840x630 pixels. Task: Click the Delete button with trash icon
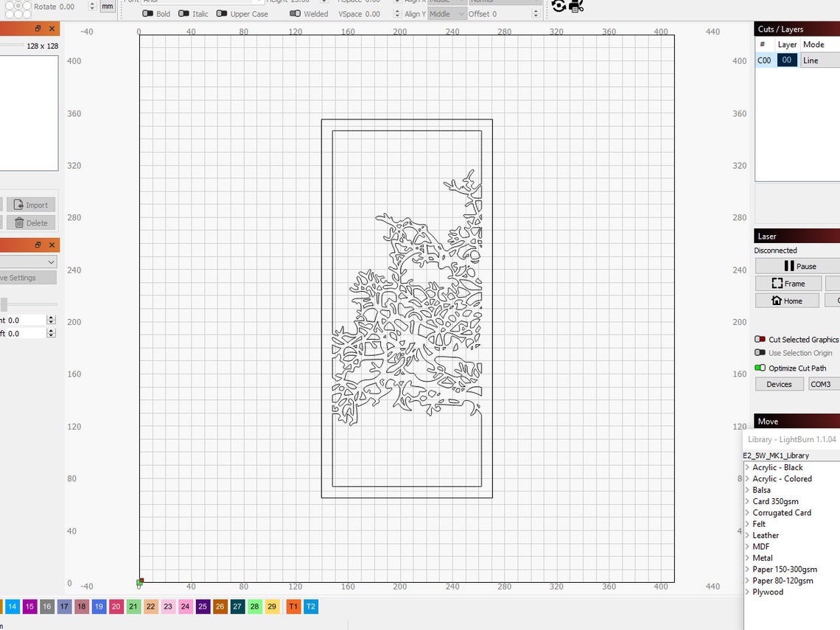point(30,223)
